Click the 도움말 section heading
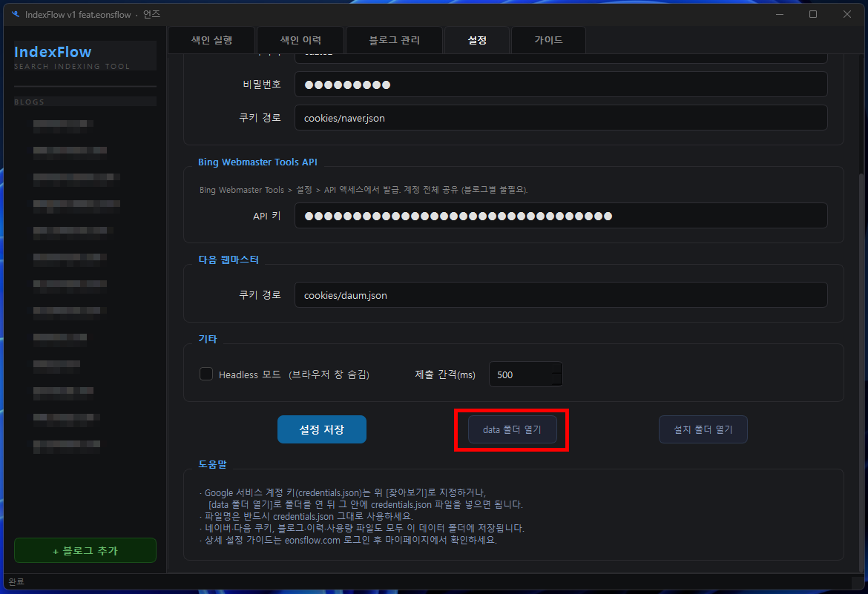Screen dimensions: 868x594 pyautogui.click(x=213, y=464)
